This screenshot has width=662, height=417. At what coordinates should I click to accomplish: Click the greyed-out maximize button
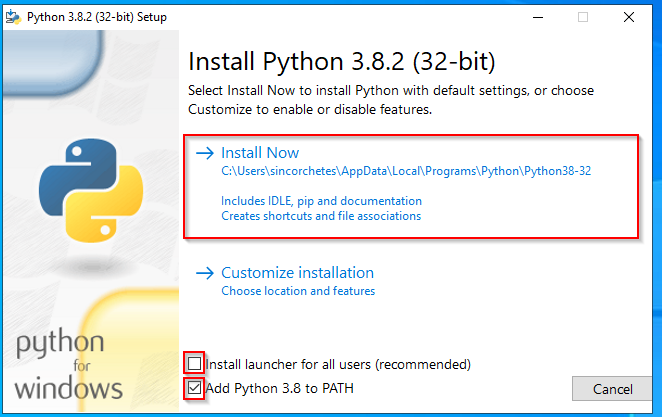[x=582, y=17]
